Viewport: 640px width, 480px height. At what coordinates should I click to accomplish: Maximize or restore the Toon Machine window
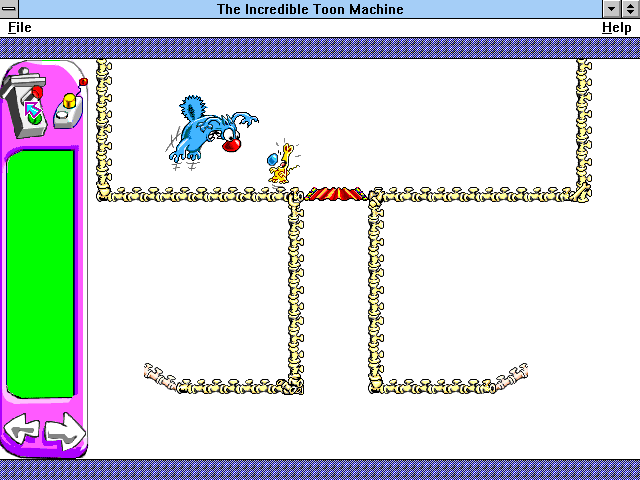[631, 9]
